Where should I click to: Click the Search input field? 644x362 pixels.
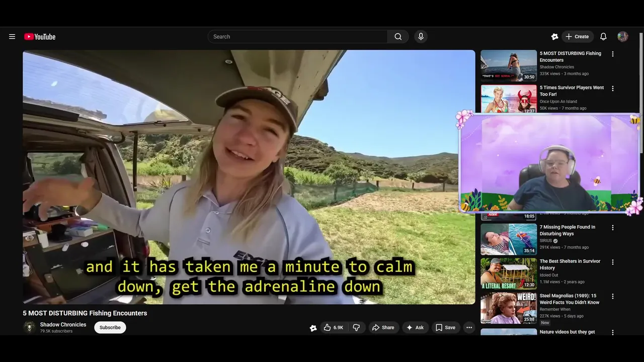point(297,37)
